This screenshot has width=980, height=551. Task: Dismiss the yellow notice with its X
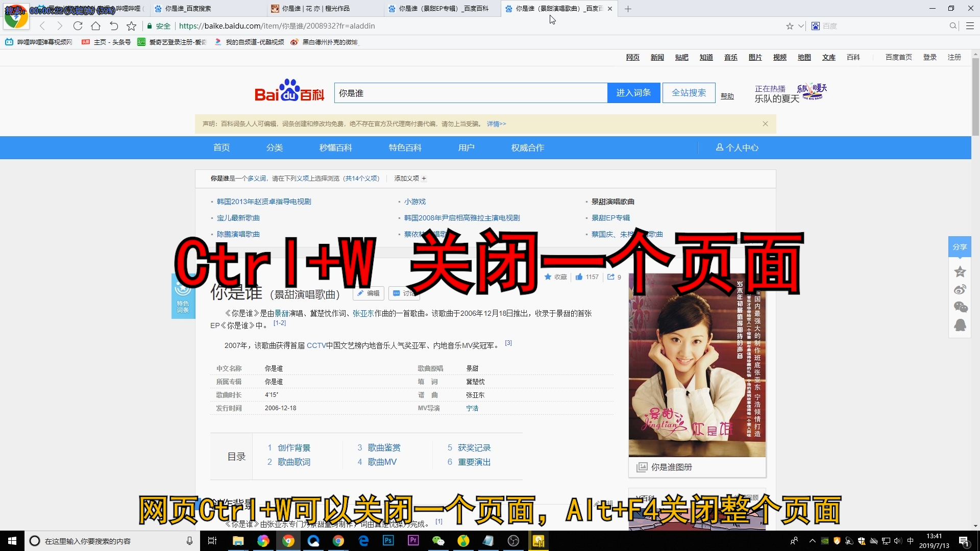tap(765, 123)
